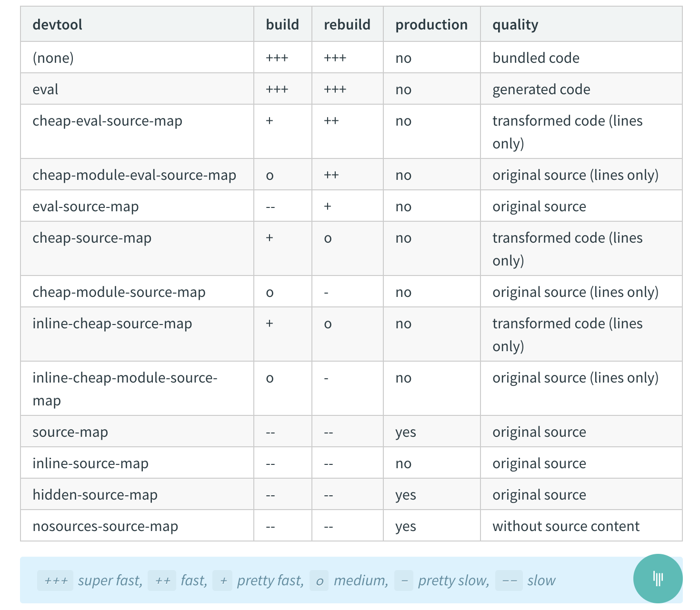Click 'bundled code' quality cell
This screenshot has width=700, height=610.
(536, 58)
